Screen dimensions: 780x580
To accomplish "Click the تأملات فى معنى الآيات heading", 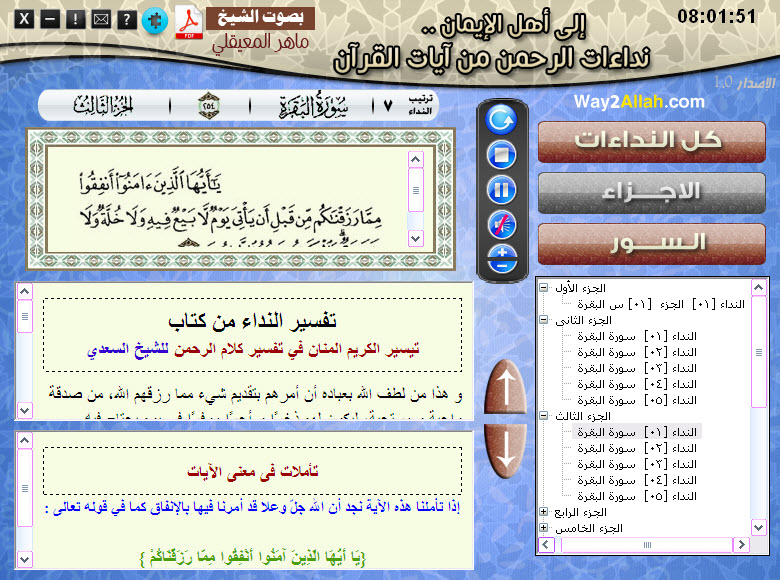I will [x=252, y=471].
